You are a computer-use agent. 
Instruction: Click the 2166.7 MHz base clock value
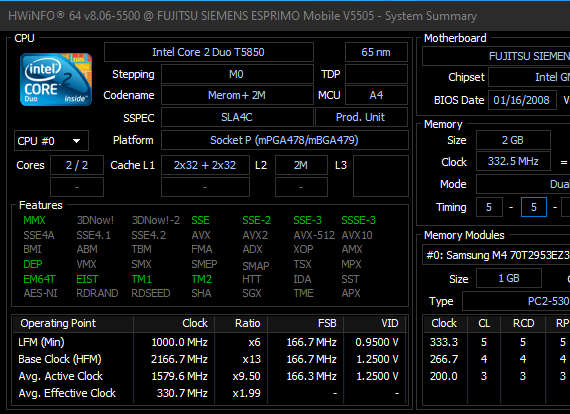179,359
